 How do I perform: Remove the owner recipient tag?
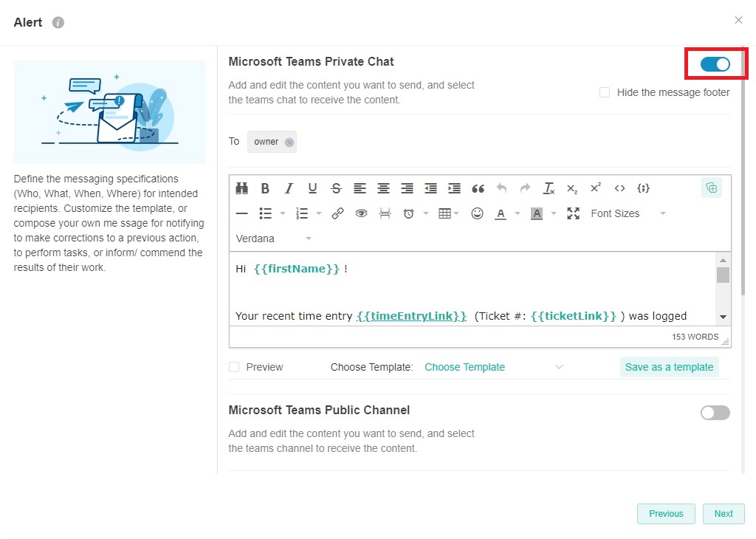289,143
